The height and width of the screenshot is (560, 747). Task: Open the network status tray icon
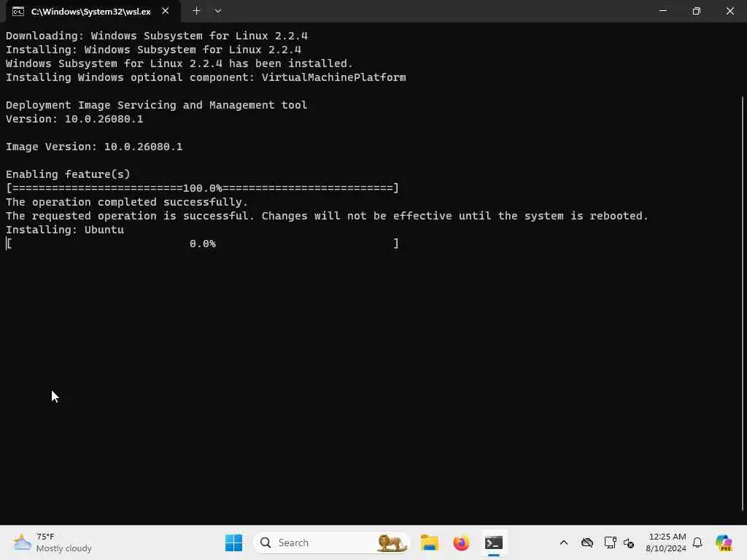point(610,542)
